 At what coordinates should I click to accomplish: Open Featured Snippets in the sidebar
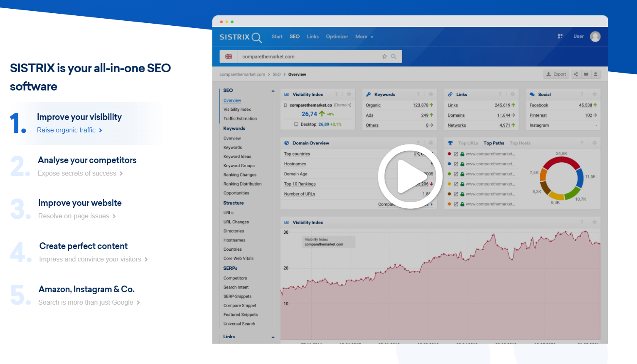pyautogui.click(x=241, y=315)
